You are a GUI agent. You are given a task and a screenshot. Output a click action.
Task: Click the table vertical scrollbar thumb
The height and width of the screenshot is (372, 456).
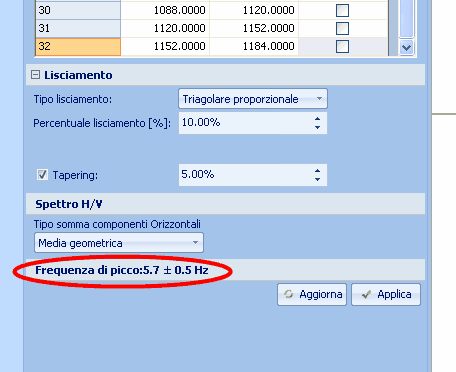pyautogui.click(x=407, y=18)
